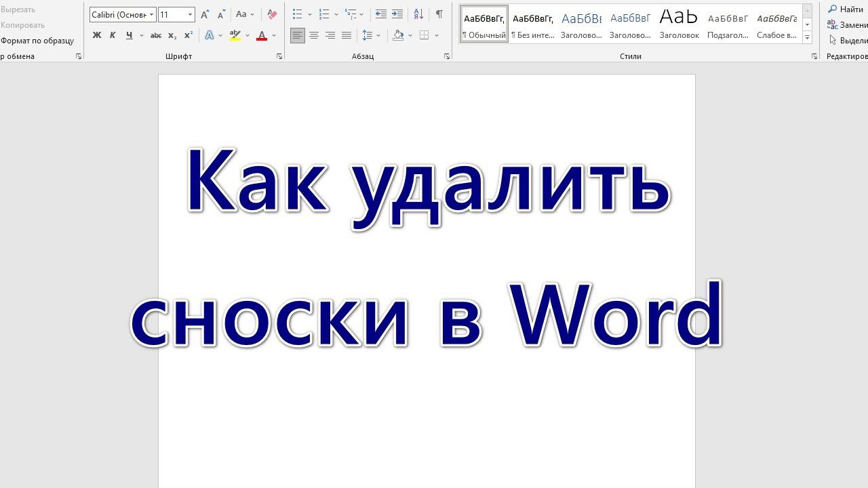
Task: Center the paragraph text
Action: tap(313, 35)
